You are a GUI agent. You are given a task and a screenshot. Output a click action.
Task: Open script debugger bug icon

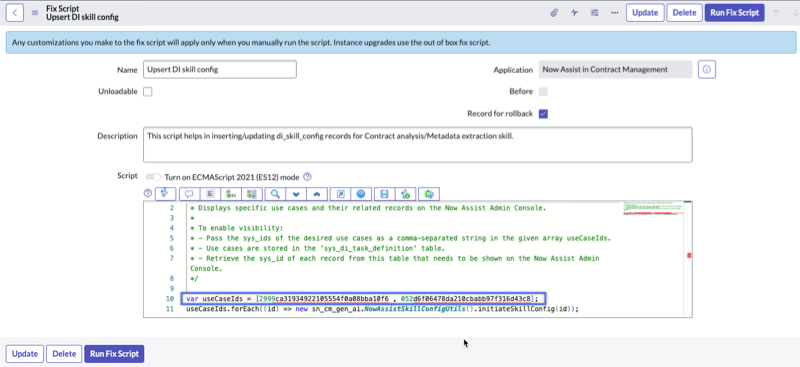[429, 193]
